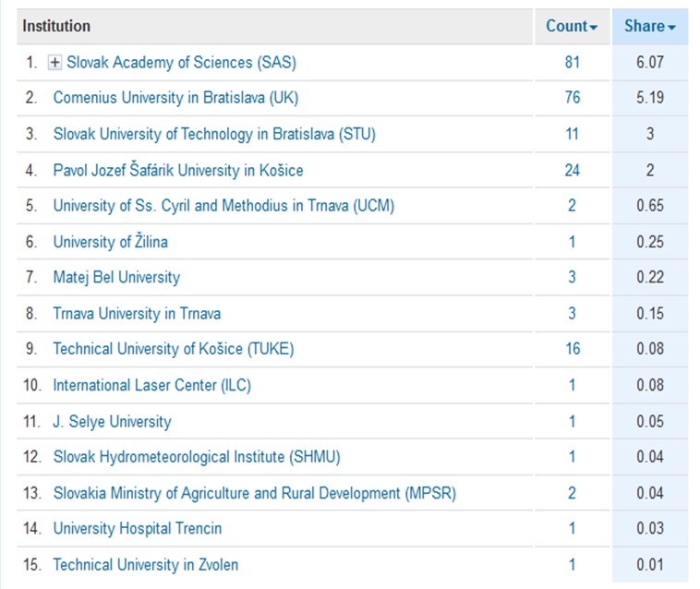
Task: Click count 1 for Technical University in Zvolen
Action: point(572,564)
